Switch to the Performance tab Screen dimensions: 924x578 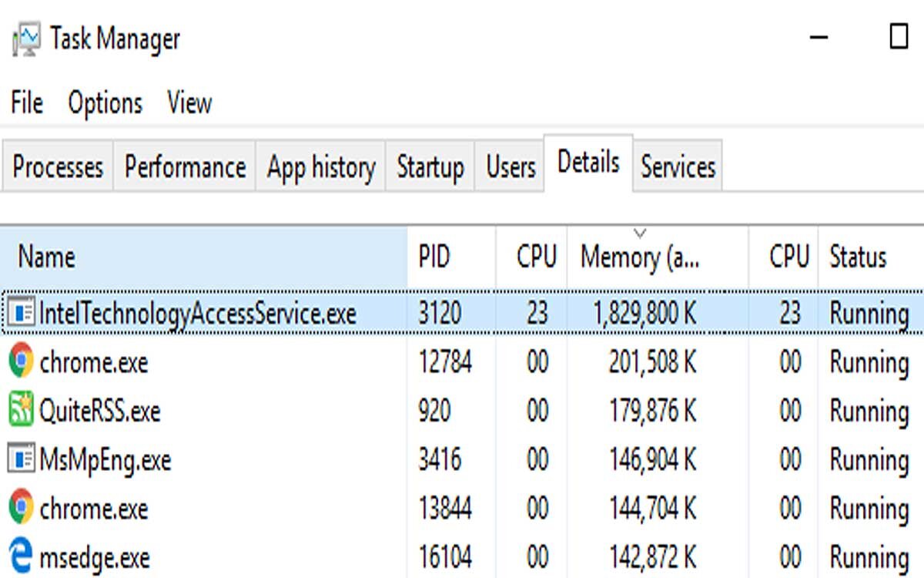pos(185,166)
